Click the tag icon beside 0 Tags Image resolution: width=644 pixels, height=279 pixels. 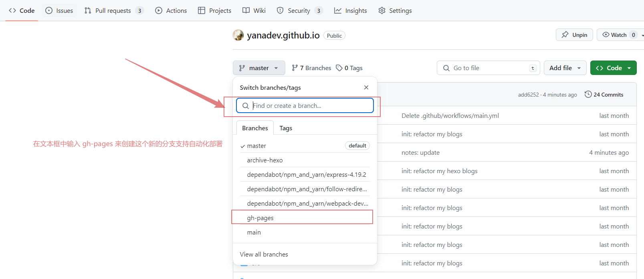pyautogui.click(x=339, y=68)
